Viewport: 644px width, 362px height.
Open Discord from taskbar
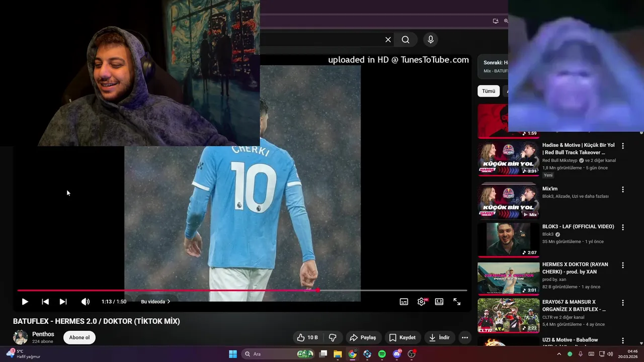397,354
